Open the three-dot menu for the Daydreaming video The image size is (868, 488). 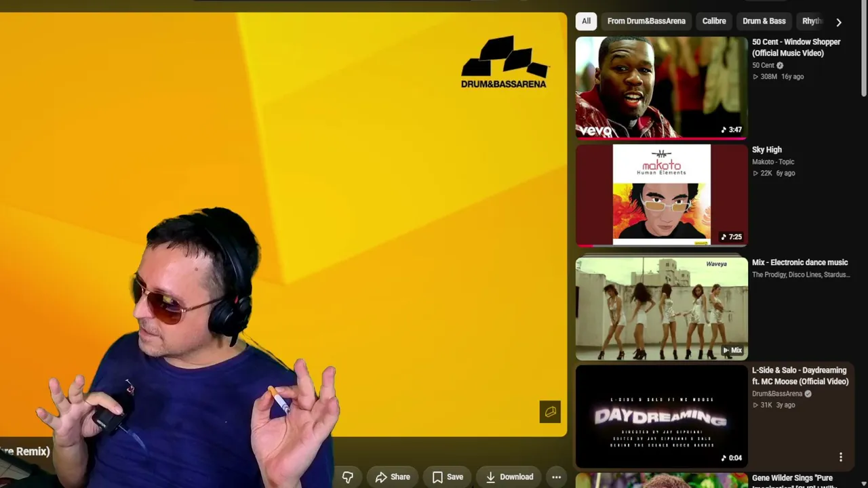tap(840, 457)
